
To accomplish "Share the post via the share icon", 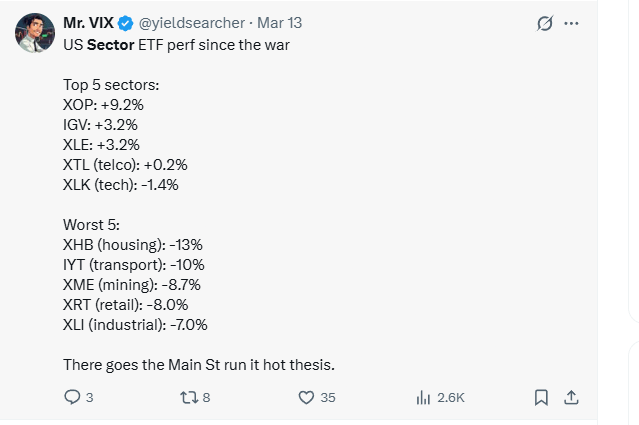I will click(x=571, y=397).
